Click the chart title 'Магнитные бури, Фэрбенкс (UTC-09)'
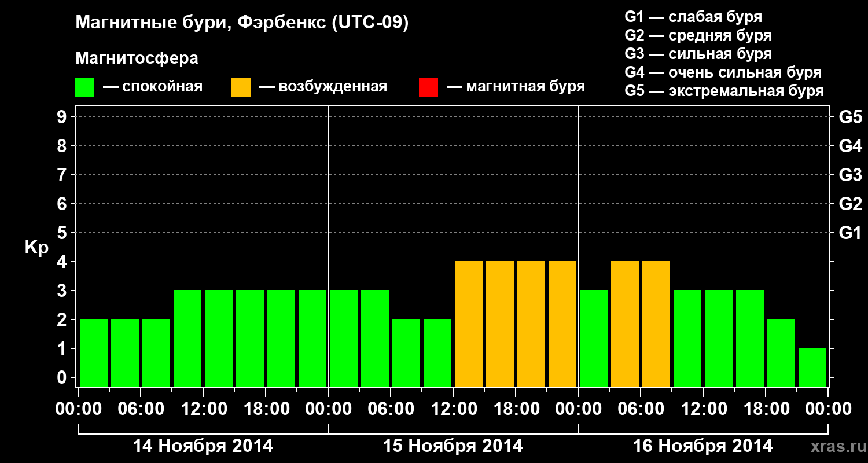 click(x=242, y=23)
